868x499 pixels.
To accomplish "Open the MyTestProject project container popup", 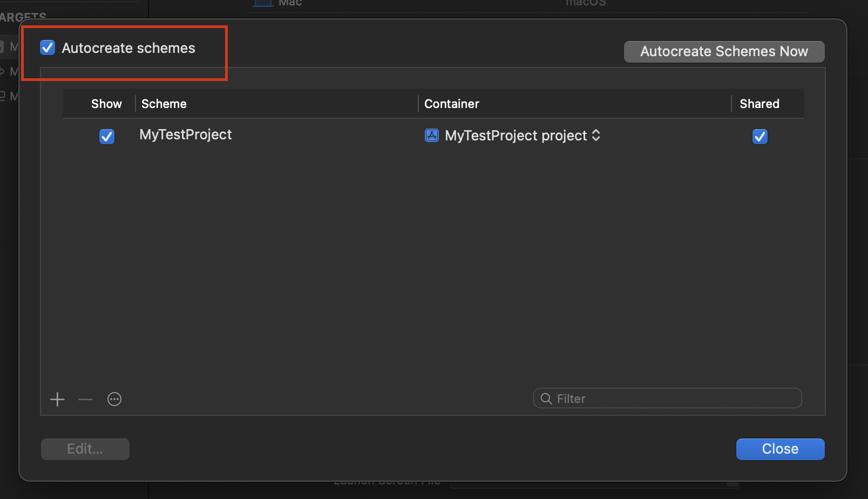I will click(516, 136).
